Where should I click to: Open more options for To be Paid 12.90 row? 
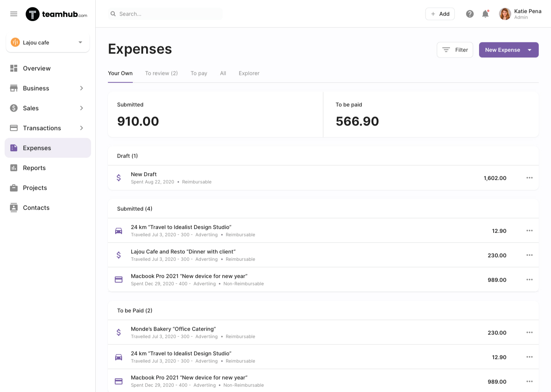coord(530,357)
